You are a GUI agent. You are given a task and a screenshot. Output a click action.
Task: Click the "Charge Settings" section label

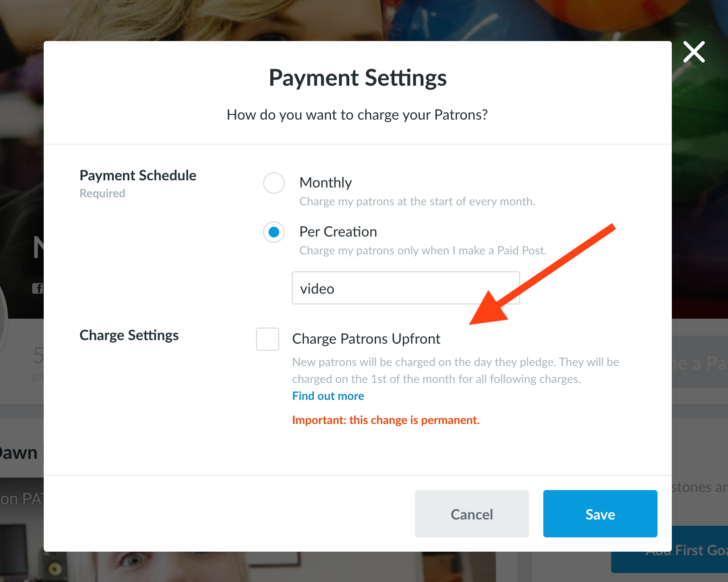pos(129,335)
